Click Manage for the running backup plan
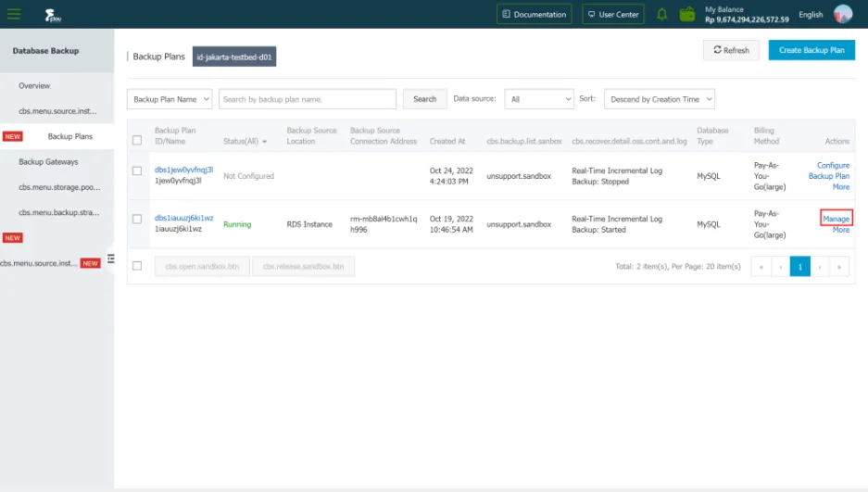The width and height of the screenshot is (868, 492). click(x=836, y=218)
